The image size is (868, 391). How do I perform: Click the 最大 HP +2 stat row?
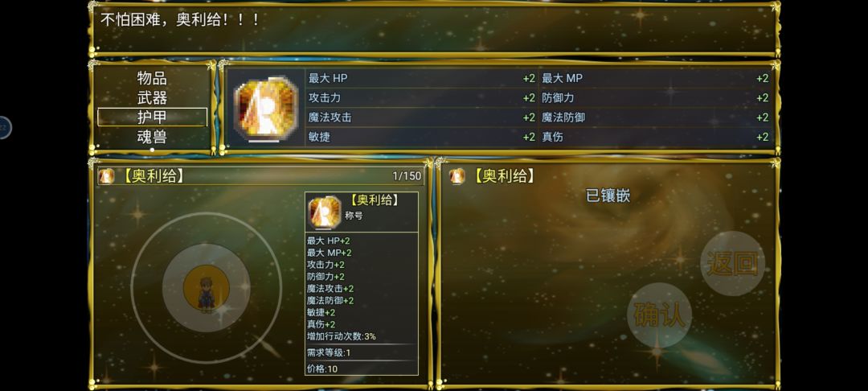[421, 78]
